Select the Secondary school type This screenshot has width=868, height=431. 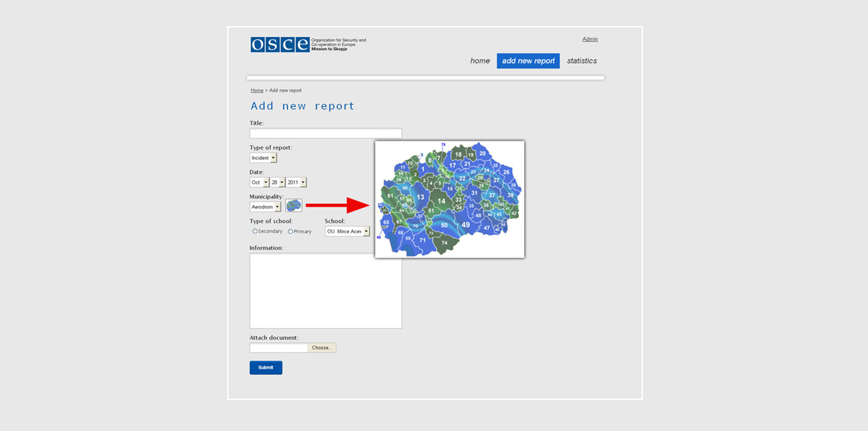pyautogui.click(x=255, y=231)
